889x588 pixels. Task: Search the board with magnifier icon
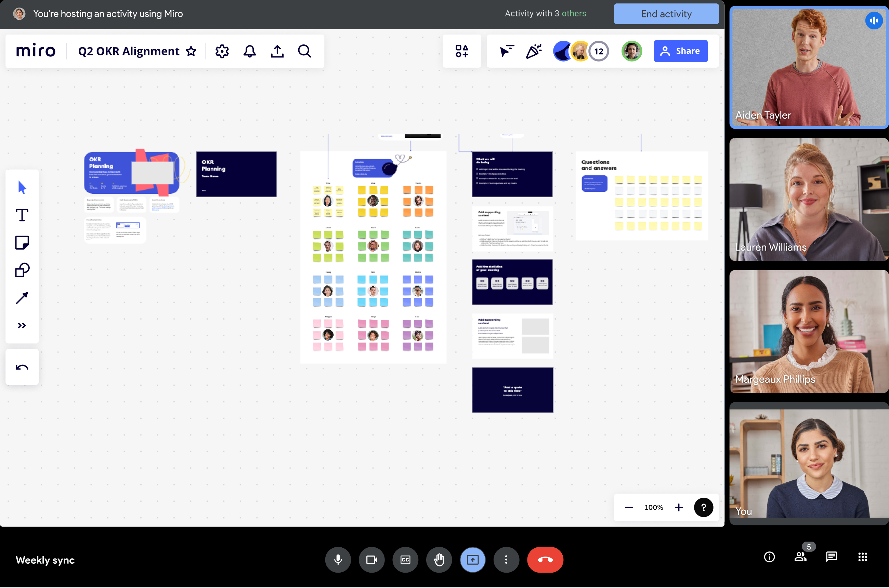pos(304,51)
